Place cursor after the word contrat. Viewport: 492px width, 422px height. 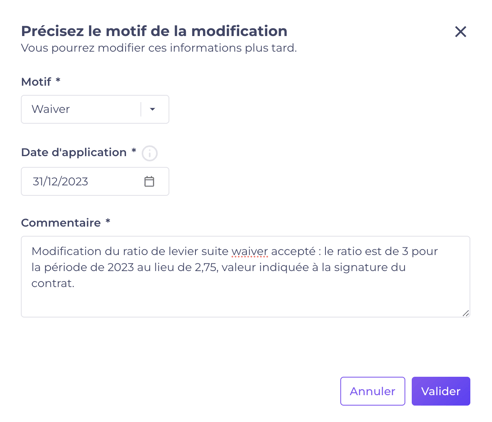coord(75,283)
